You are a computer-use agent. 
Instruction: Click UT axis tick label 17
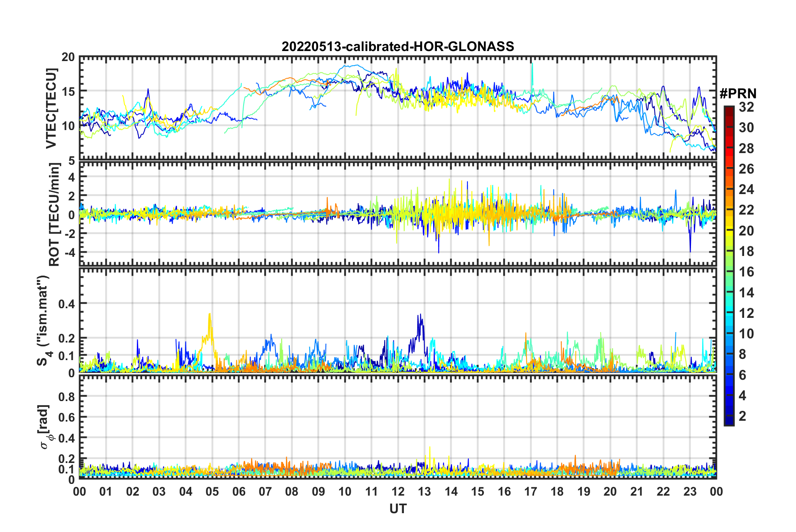[531, 491]
